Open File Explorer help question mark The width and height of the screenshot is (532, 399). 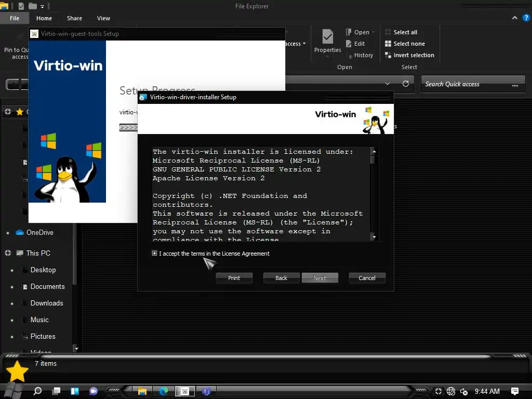coord(526,18)
